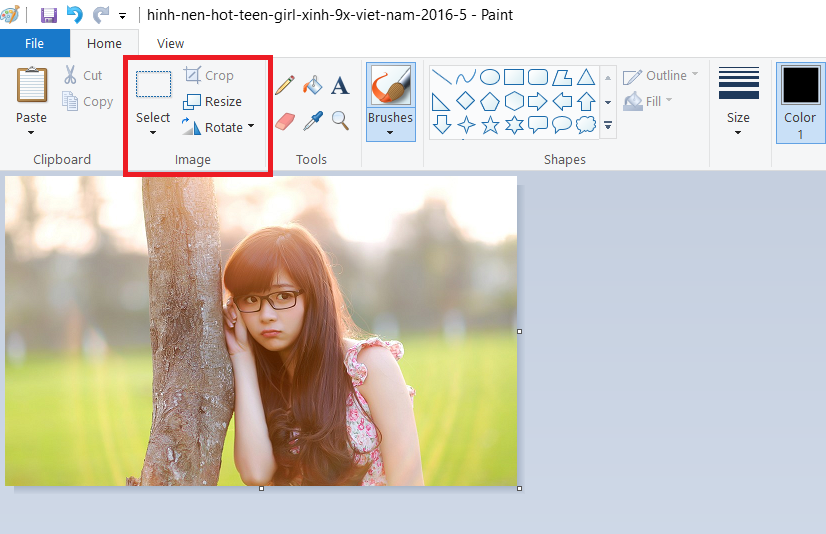Open the Brushes dropdown list
Screen dimensions: 826x534
point(390,131)
